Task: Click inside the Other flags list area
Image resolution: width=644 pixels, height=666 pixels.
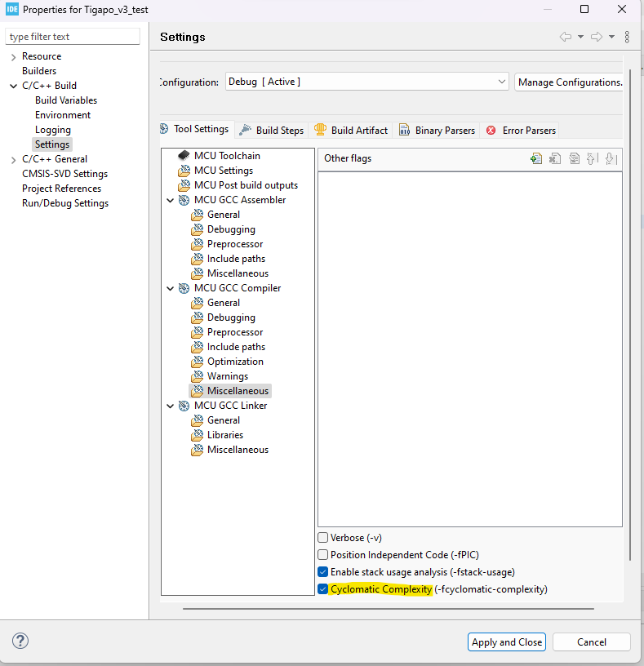Action: point(470,349)
